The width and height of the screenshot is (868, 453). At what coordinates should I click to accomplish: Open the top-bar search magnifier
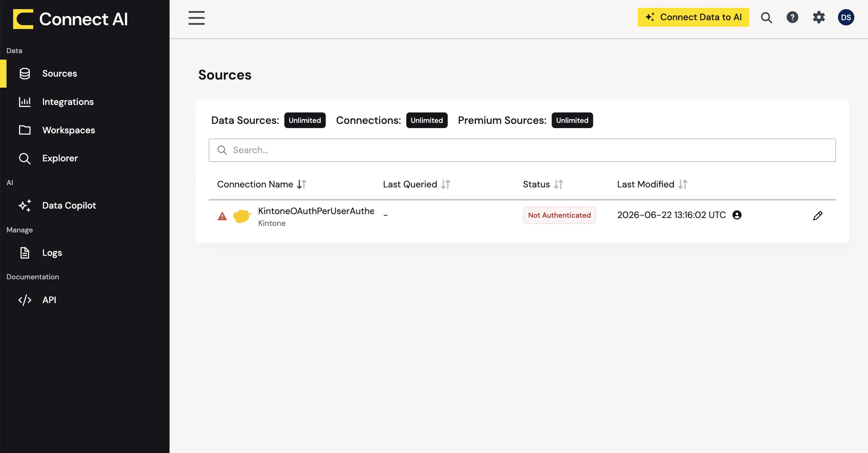[x=766, y=18]
